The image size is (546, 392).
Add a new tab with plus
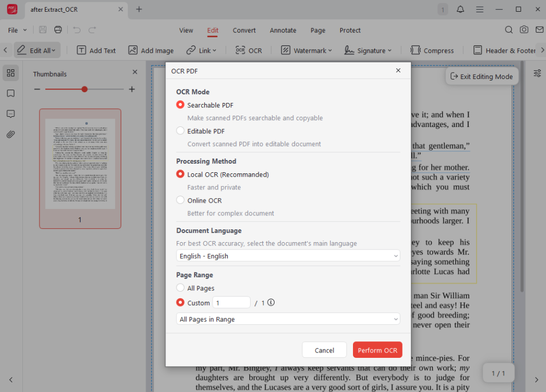(x=139, y=10)
